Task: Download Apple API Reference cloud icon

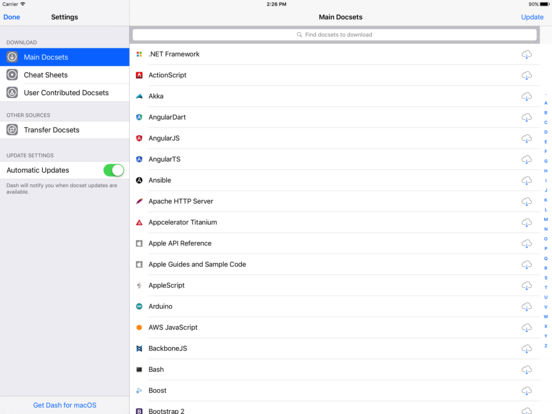Action: pyautogui.click(x=526, y=244)
